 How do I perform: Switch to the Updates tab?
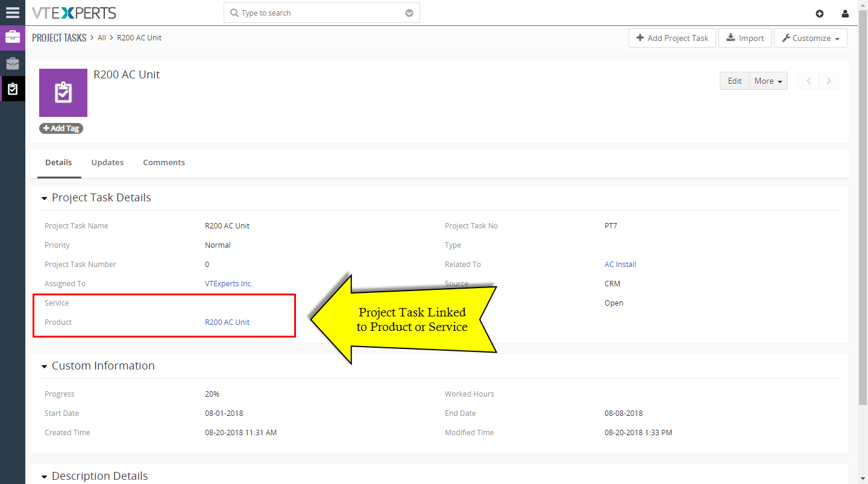pyautogui.click(x=107, y=162)
